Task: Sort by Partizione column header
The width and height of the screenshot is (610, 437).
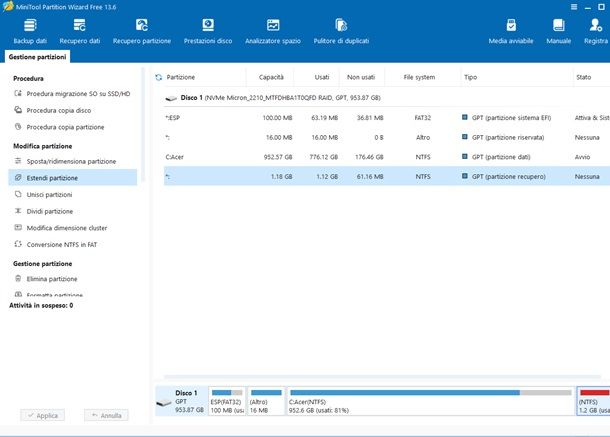Action: (181, 77)
